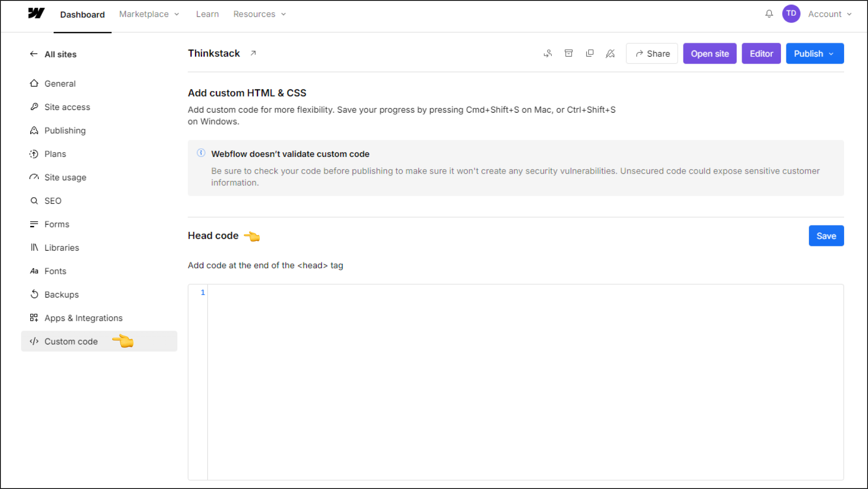This screenshot has height=489, width=868.
Task: Click the Custom code sidebar icon
Action: (33, 341)
